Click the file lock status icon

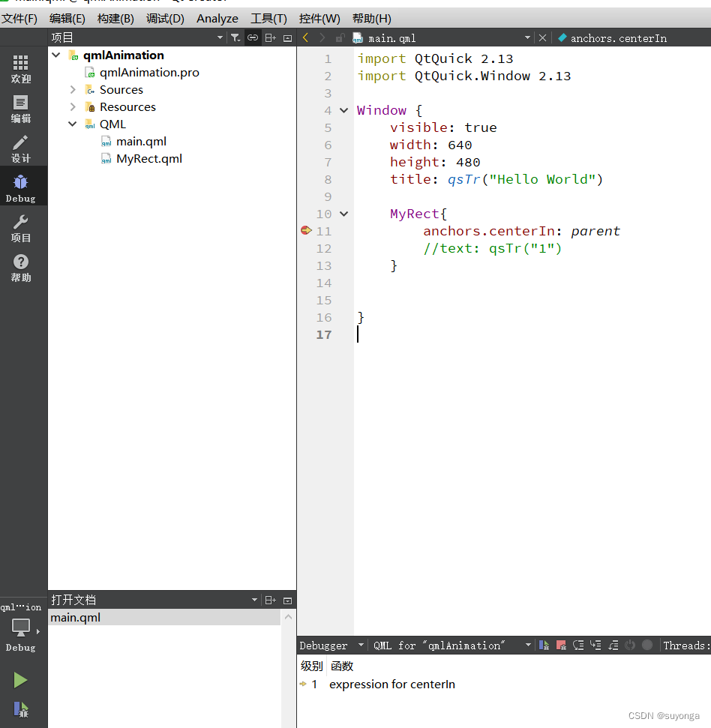tap(340, 38)
